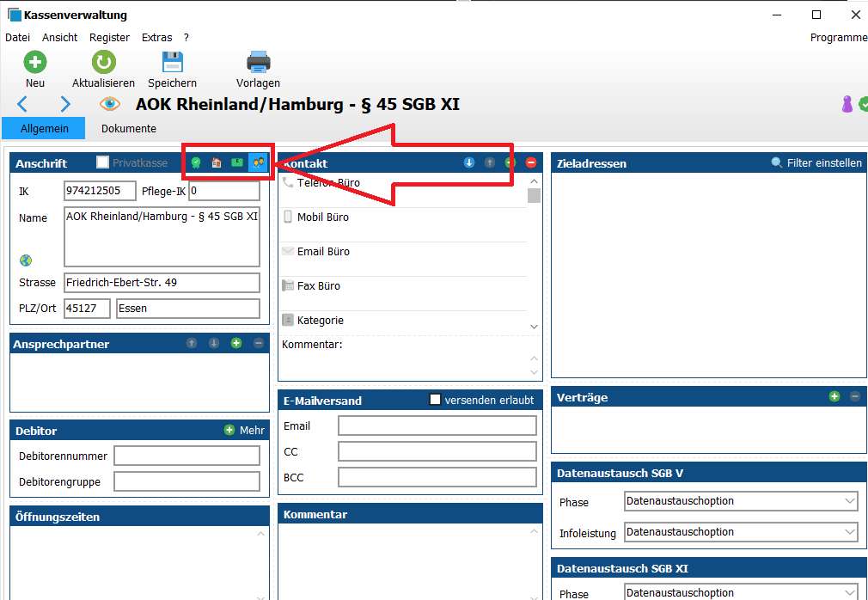The width and height of the screenshot is (868, 600).
Task: Click the Kategorie list icon
Action: 288,320
